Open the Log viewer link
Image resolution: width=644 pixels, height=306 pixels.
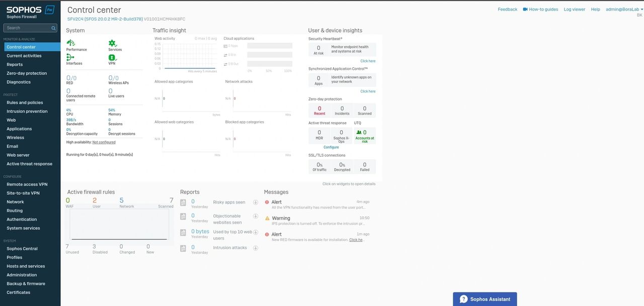(x=574, y=10)
